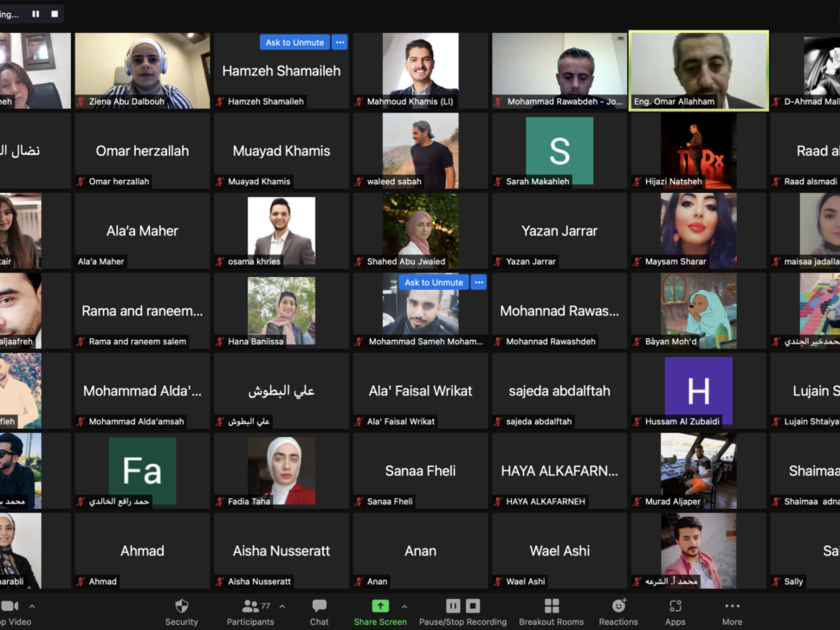Image resolution: width=840 pixels, height=630 pixels.
Task: Ask Hamzeh Shamaileh to unmute
Action: (x=294, y=42)
